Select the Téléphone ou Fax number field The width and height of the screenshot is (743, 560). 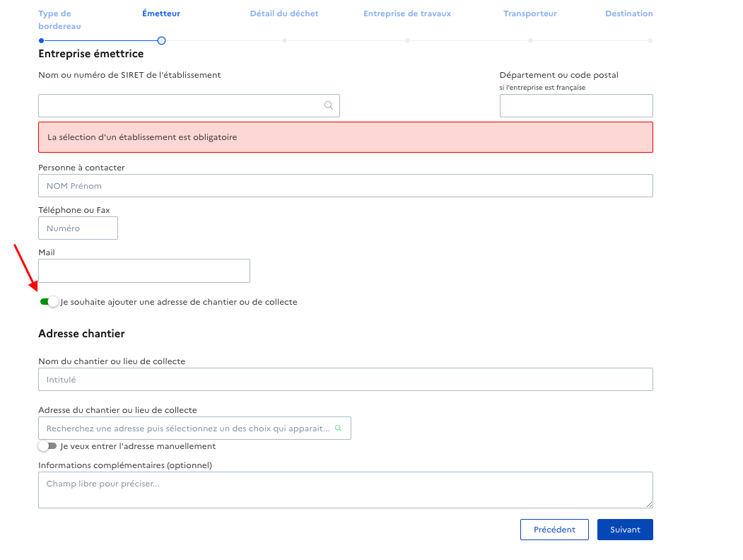(x=78, y=228)
